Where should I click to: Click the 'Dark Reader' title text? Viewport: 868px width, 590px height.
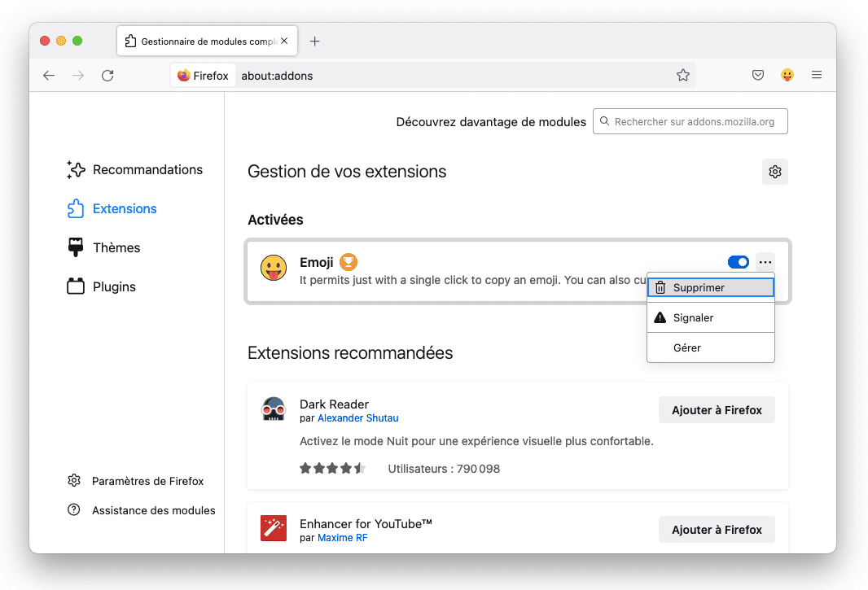click(335, 404)
